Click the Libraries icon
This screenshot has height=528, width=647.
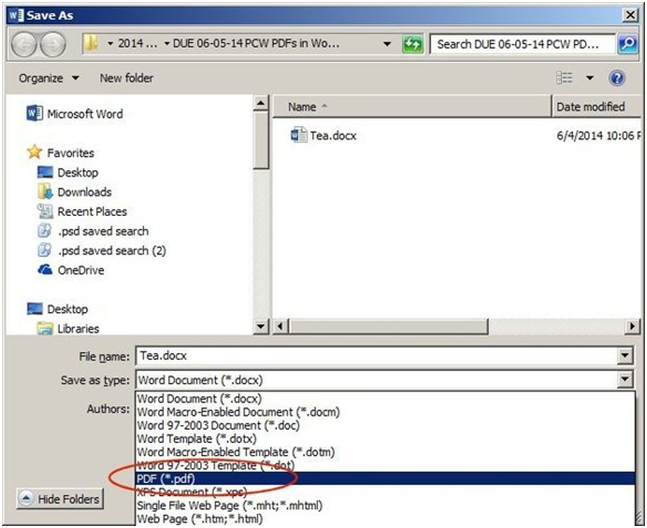[x=45, y=328]
